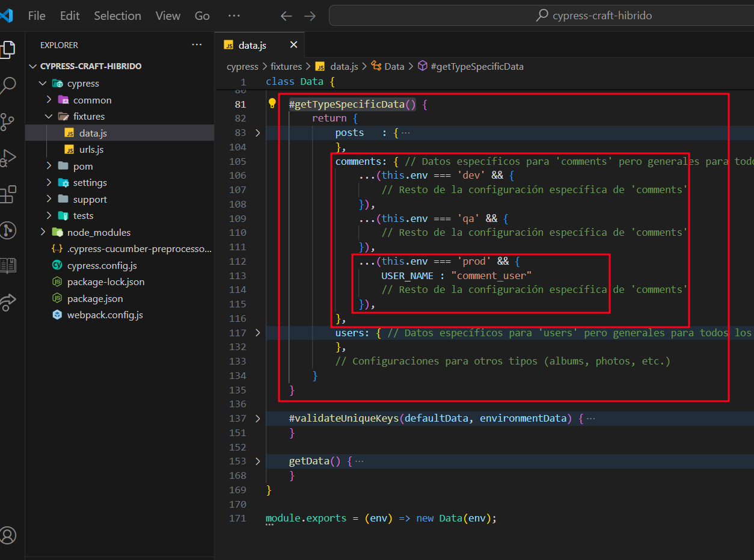Open the Selection menu

coord(117,16)
